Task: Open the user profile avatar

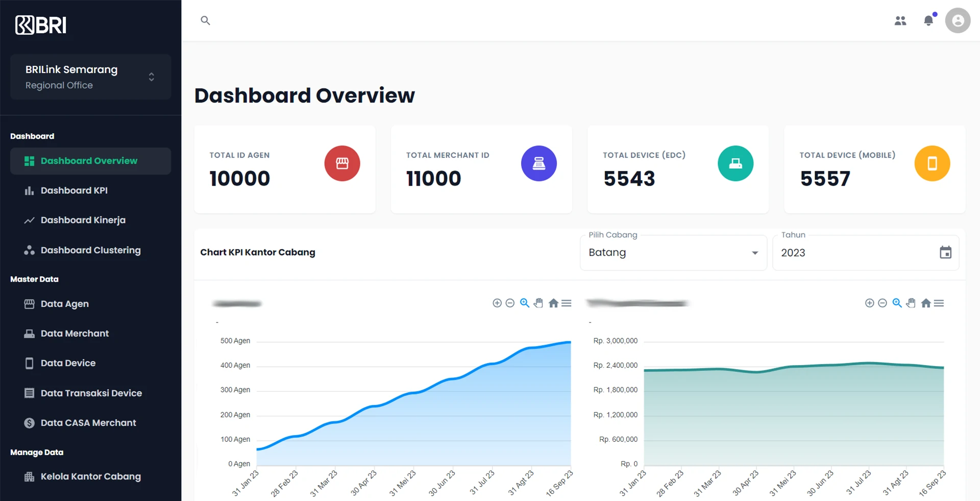Action: tap(958, 20)
